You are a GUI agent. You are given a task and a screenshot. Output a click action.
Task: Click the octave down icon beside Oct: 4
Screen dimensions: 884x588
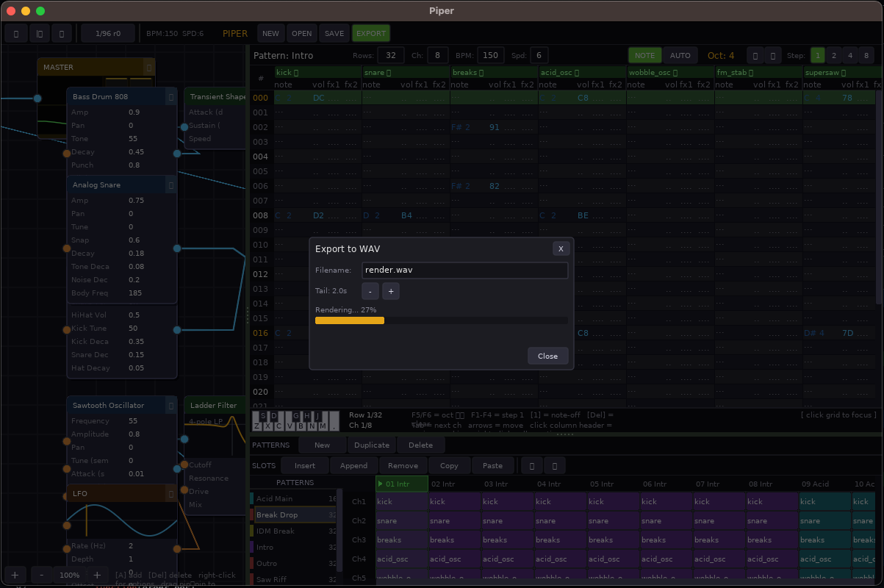click(755, 55)
